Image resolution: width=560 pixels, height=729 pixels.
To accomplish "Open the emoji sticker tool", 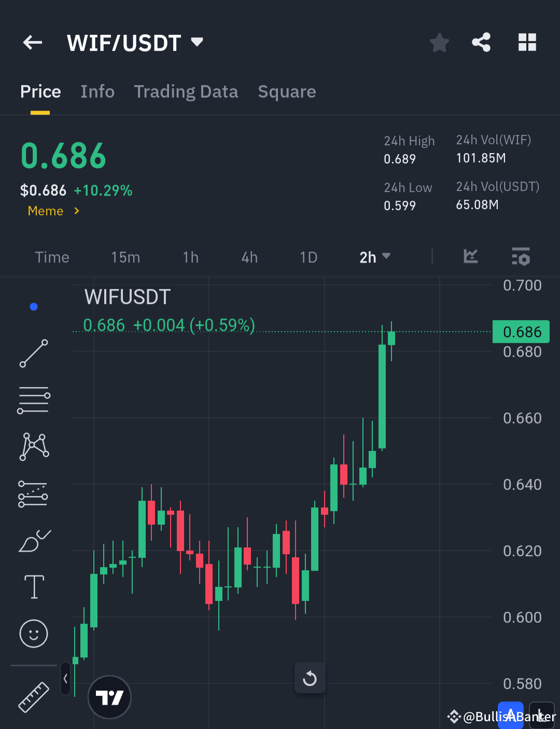I will click(33, 634).
